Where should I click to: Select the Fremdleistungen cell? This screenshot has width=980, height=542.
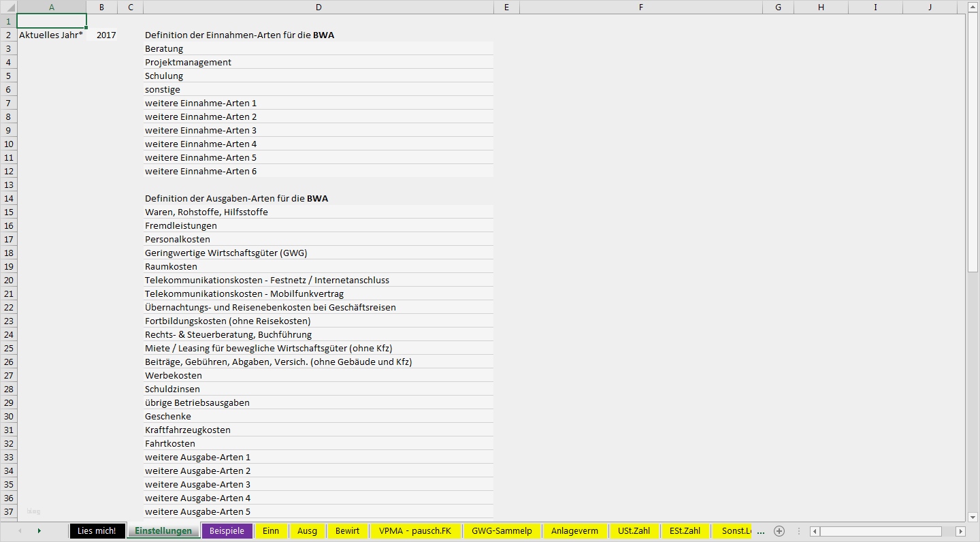[318, 225]
